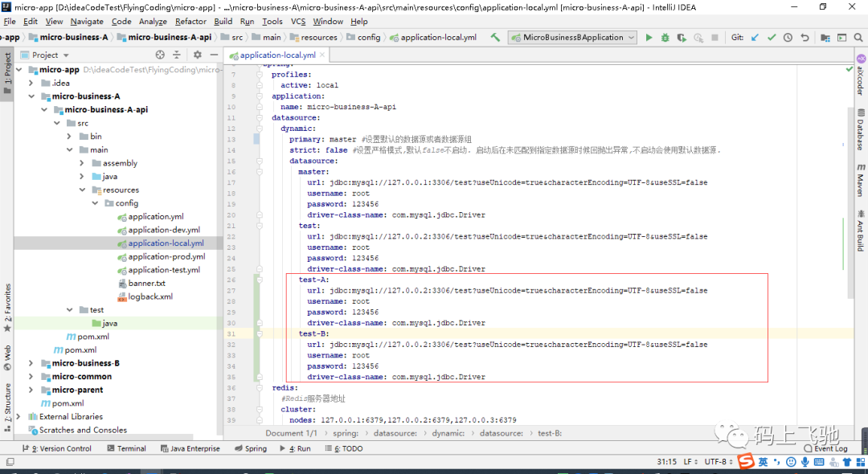Collapse the resources folder arrow
The height and width of the screenshot is (474, 868).
[82, 190]
